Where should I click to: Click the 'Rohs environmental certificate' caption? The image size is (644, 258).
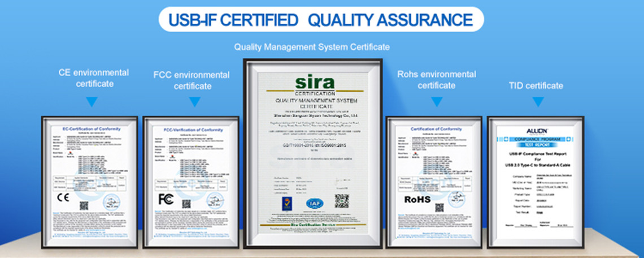tap(437, 80)
